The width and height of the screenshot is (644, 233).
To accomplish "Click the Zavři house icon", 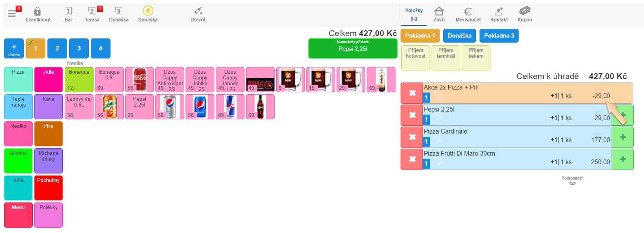I will [439, 12].
